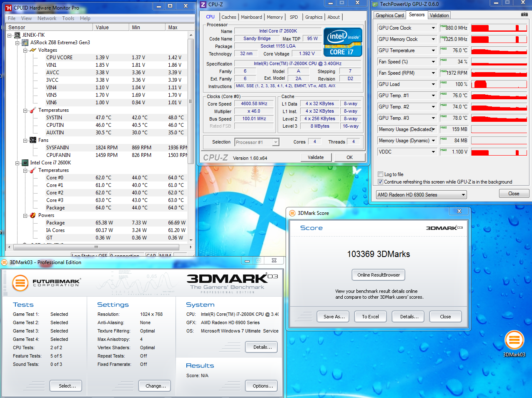532x398 pixels.
Task: Open the Memory Usage (Dedicated) dropdown
Action: point(434,129)
